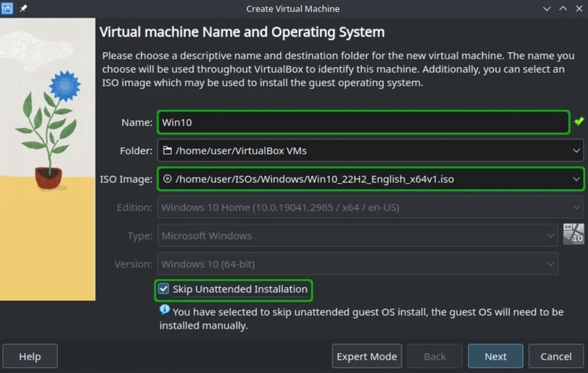
Task: Open the Type dropdown
Action: (358, 235)
